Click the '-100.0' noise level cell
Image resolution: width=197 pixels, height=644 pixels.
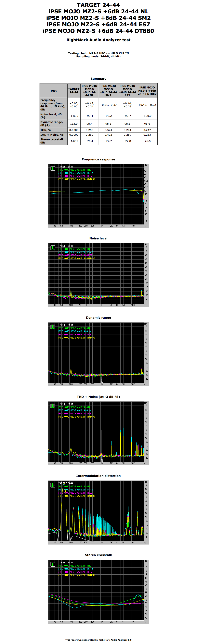[x=147, y=116]
